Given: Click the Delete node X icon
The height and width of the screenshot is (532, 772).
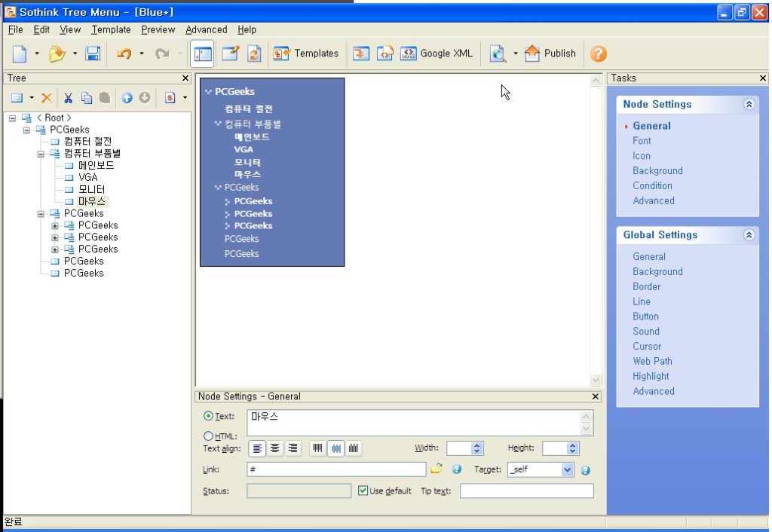Looking at the screenshot, I should 47,98.
